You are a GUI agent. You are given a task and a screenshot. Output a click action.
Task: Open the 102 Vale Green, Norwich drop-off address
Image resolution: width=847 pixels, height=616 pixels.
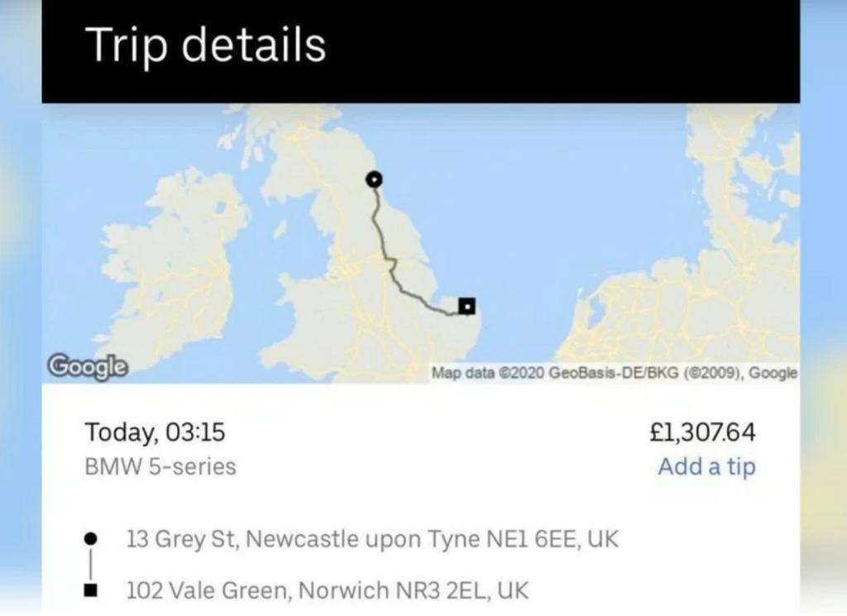(327, 590)
